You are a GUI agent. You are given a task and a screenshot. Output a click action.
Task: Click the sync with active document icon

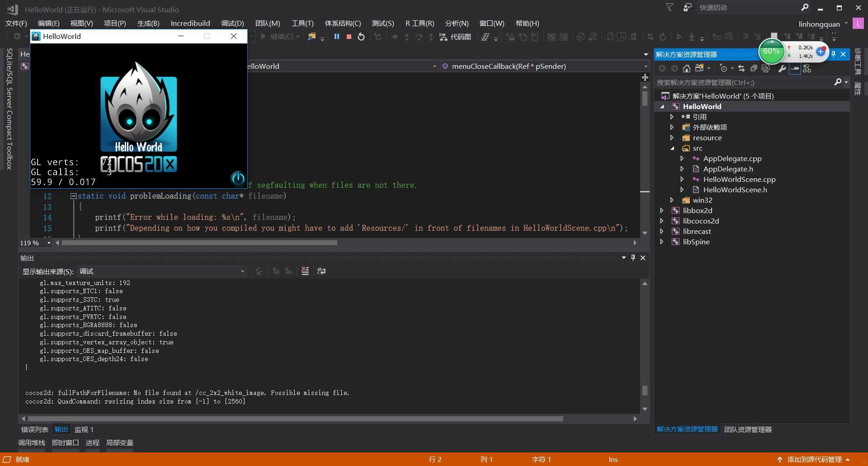click(x=741, y=68)
